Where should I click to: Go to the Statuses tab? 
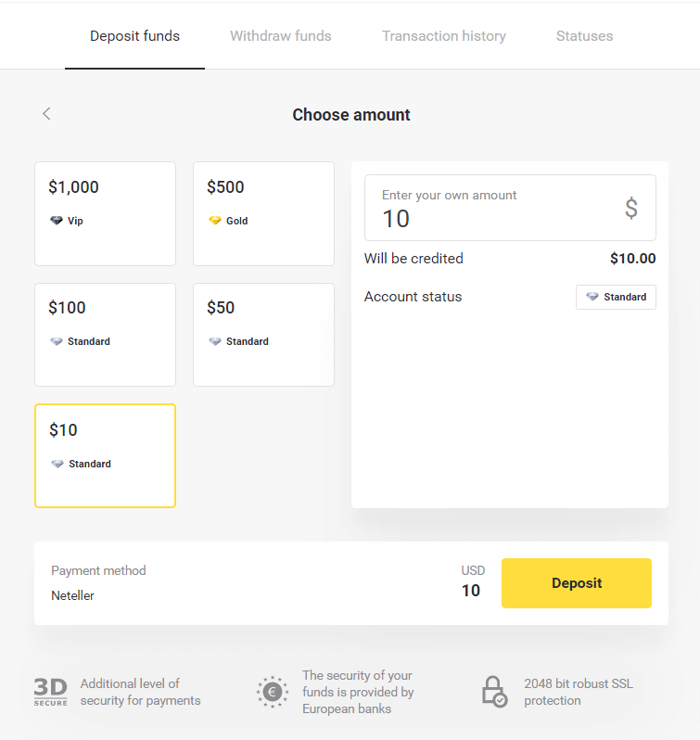tap(584, 36)
